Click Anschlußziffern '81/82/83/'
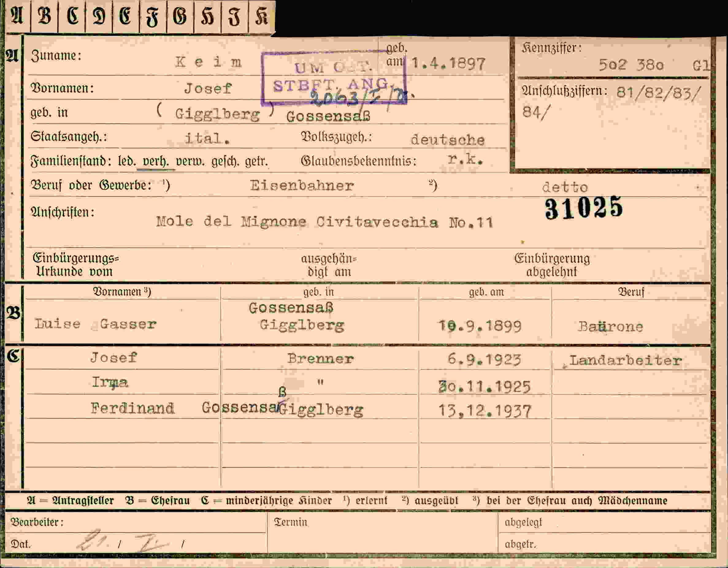This screenshot has height=568, width=728. [x=659, y=92]
